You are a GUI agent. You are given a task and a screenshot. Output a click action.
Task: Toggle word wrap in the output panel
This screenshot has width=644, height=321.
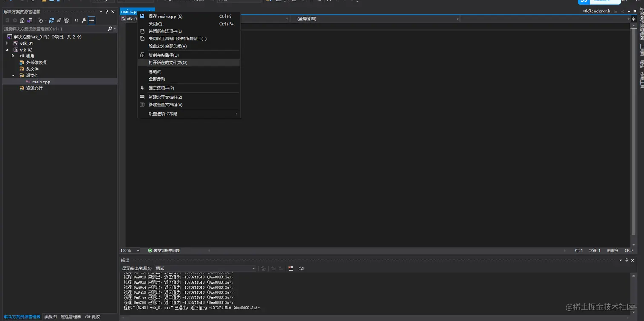tap(301, 268)
